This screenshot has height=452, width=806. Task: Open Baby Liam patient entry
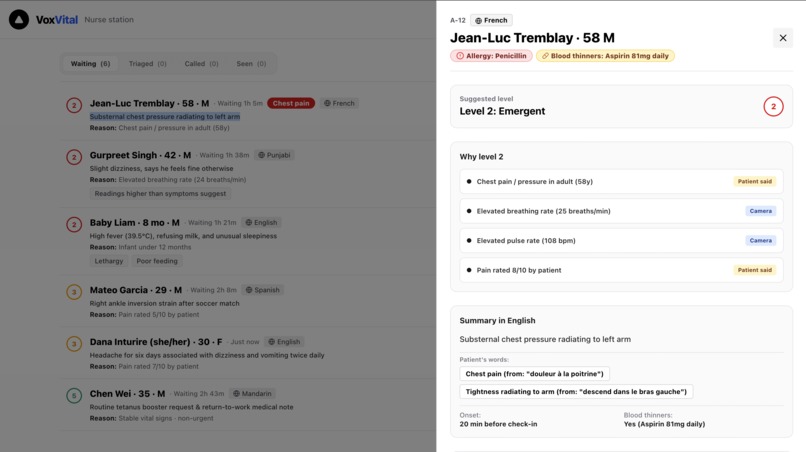[x=247, y=241]
